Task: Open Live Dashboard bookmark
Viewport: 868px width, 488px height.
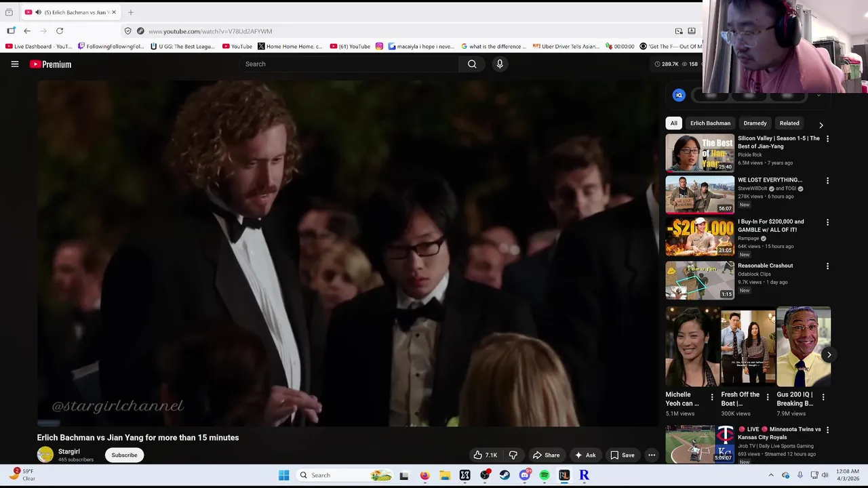Action: [39, 47]
